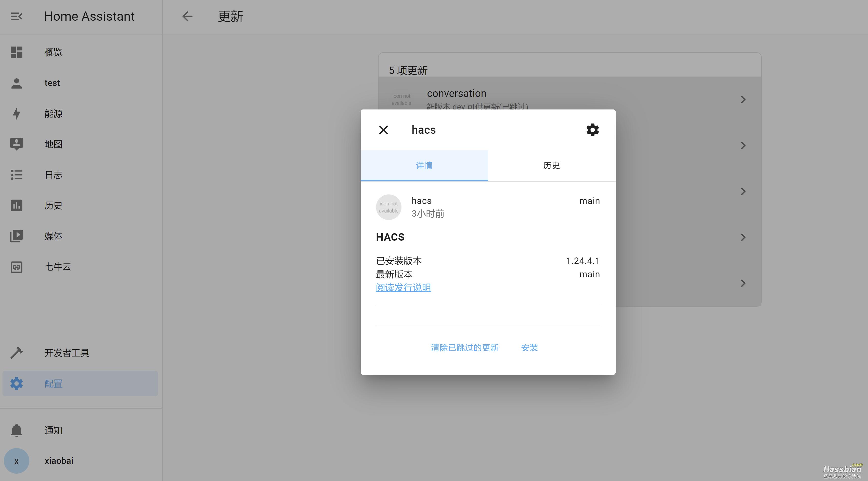Open the 开发者工具 hammer icon

(x=16, y=353)
